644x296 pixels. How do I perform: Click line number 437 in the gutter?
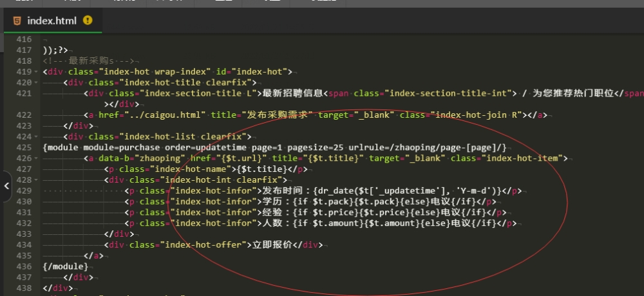pyautogui.click(x=24, y=277)
